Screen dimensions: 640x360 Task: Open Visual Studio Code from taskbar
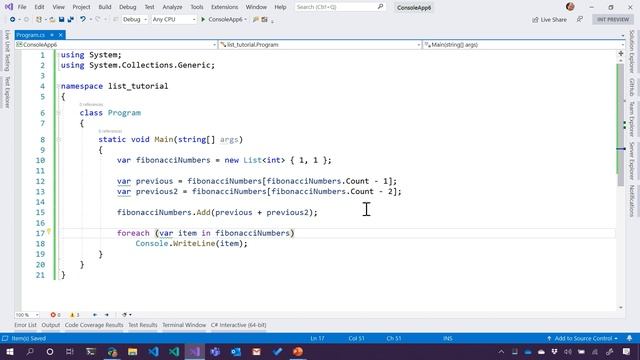(x=153, y=351)
